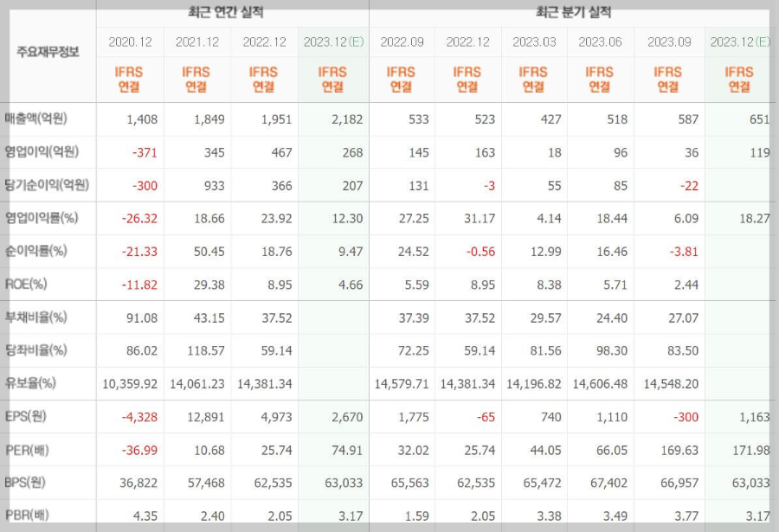
Task: Click sales value 2,182 for annual 2023.12(E)
Action: 347,119
